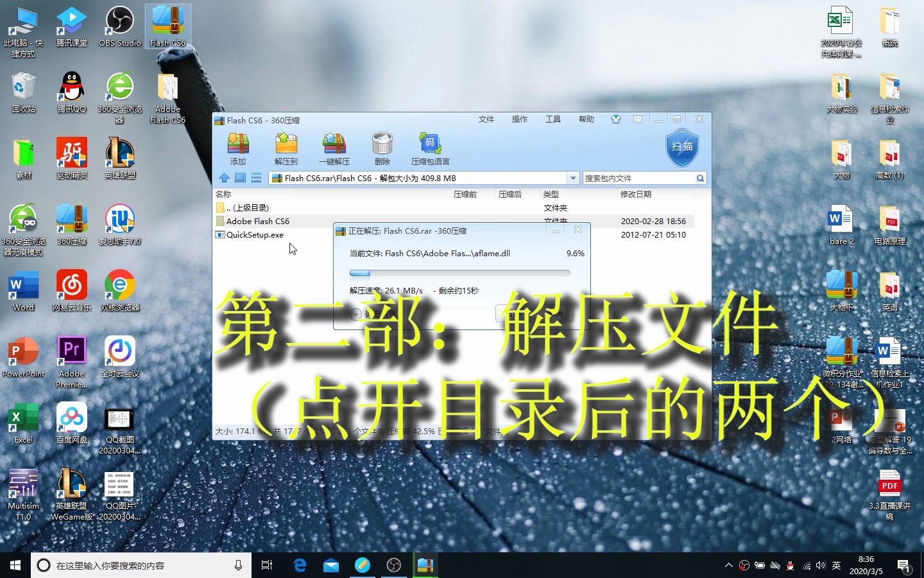Sort by 名称 column header
Viewport: 924px width, 578px height.
[x=223, y=194]
